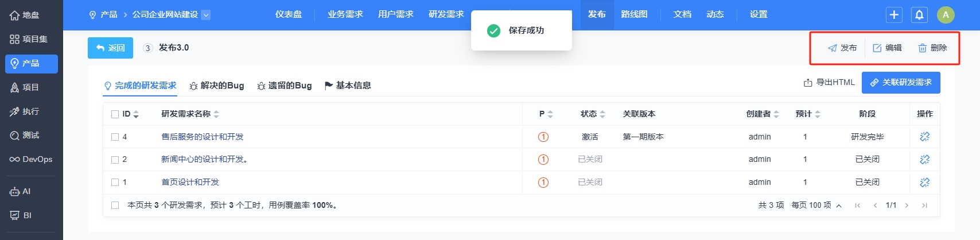Unlink story 1 using its operation icon
Viewport: 980px width, 240px height.
click(924, 183)
